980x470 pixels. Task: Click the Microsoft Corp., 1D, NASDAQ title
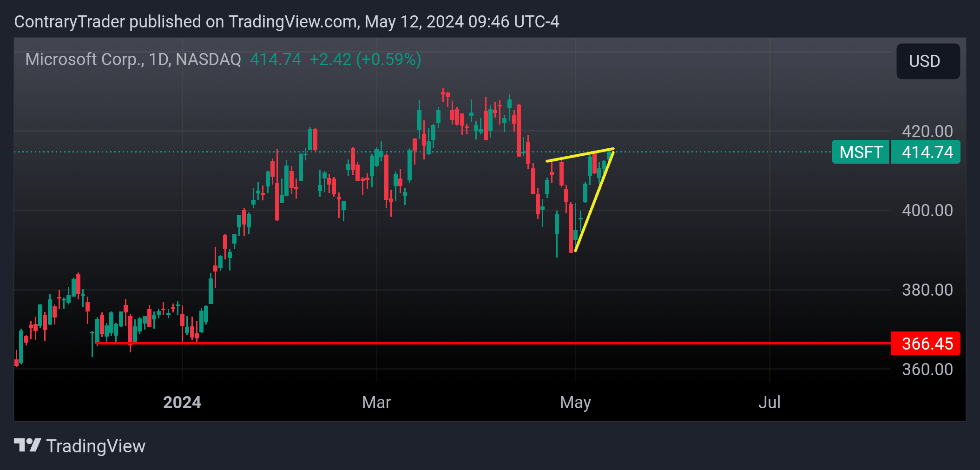click(133, 60)
